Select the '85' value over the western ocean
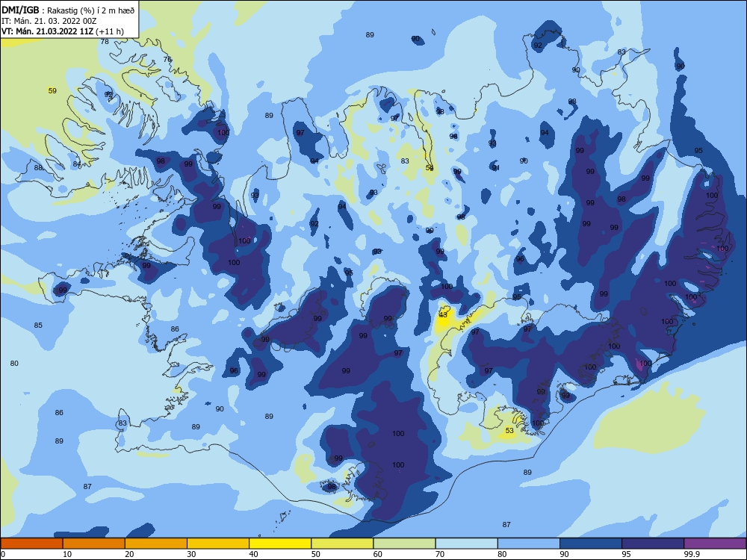This screenshot has width=747, height=560. coord(38,326)
